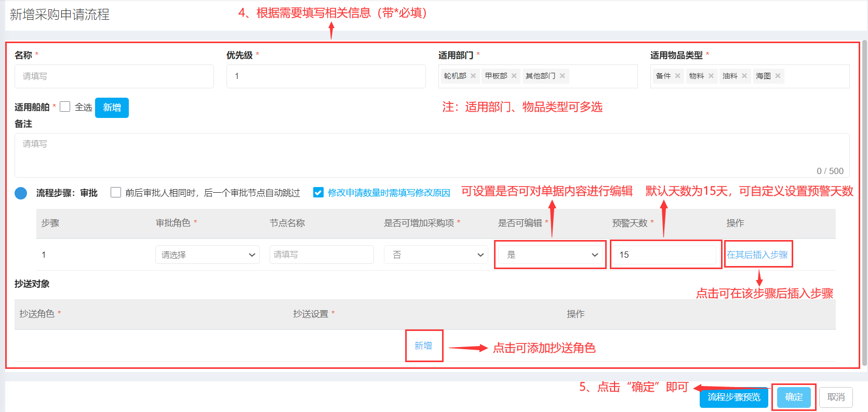Viewport: 868px width, 412px height.
Task: Click the 节点名称 input field
Action: (x=322, y=255)
